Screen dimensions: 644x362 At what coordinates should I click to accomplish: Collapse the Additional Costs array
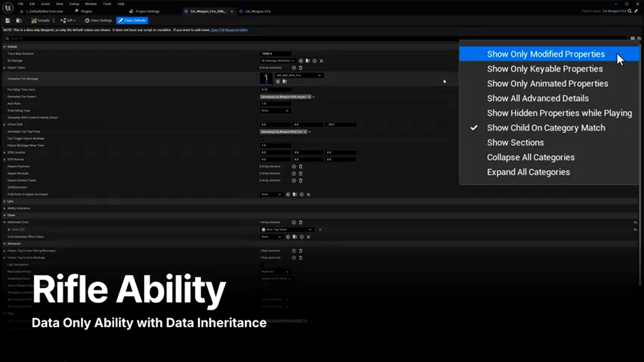pos(5,222)
